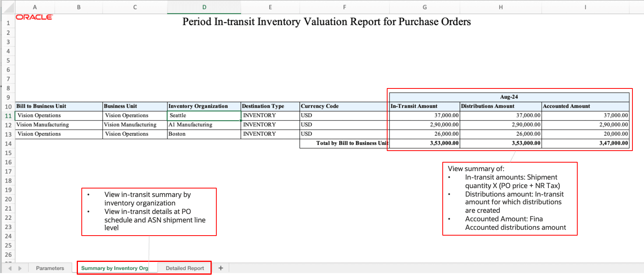644x275 pixels.
Task: Select the A1 Manufacturing cell
Action: 204,125
